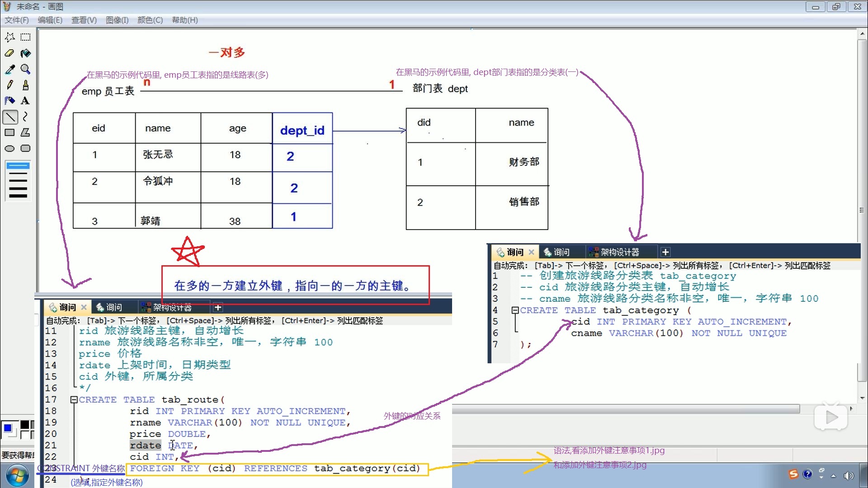Screen dimensions: 868x488
Task: Select the thinnest line width option
Action: (x=18, y=166)
